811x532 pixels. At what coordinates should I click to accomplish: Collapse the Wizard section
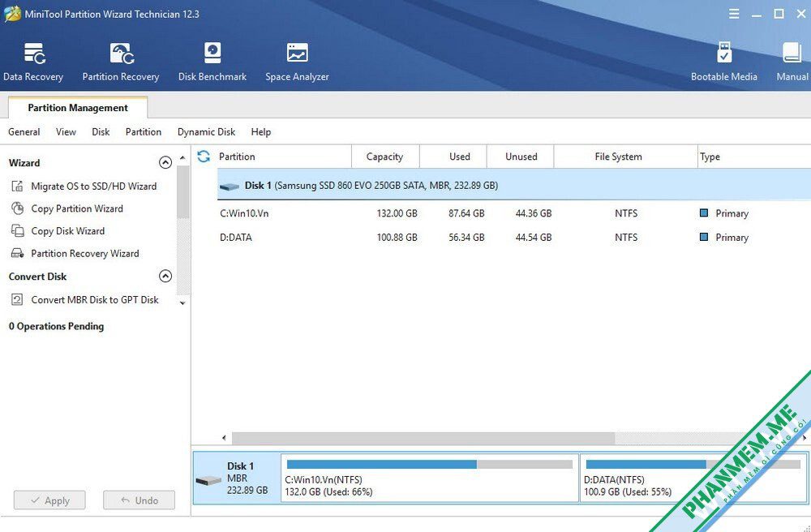(165, 163)
